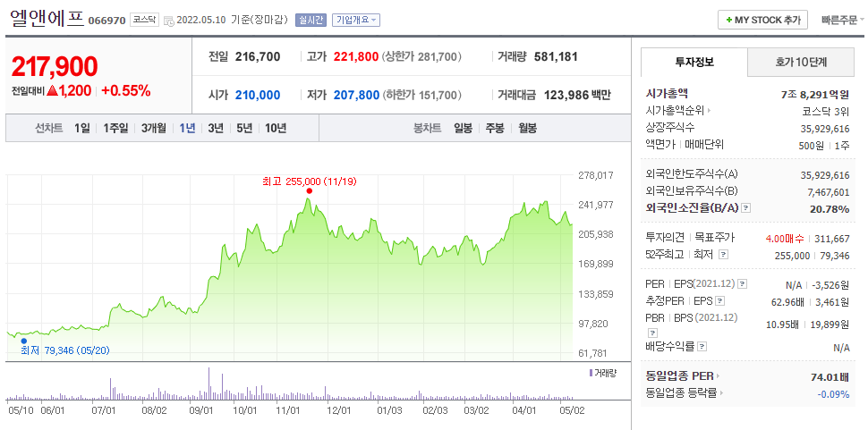Click the target price 311,667
The image size is (868, 430).
(832, 238)
